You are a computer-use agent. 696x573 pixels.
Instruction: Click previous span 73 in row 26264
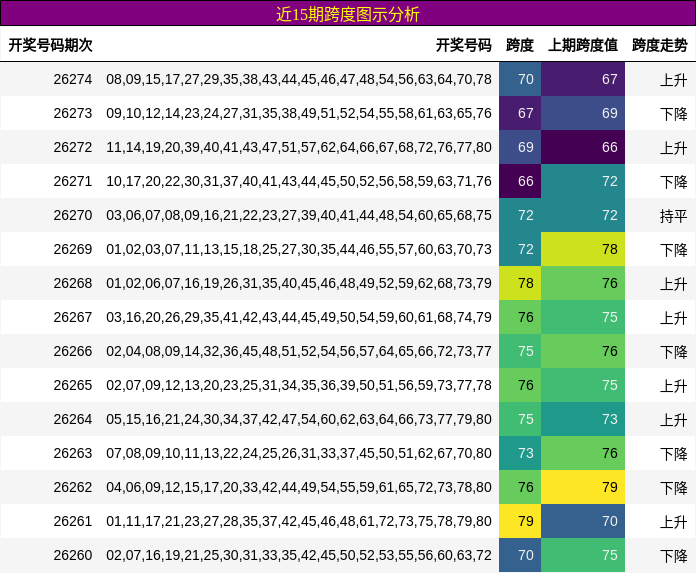[583, 419]
